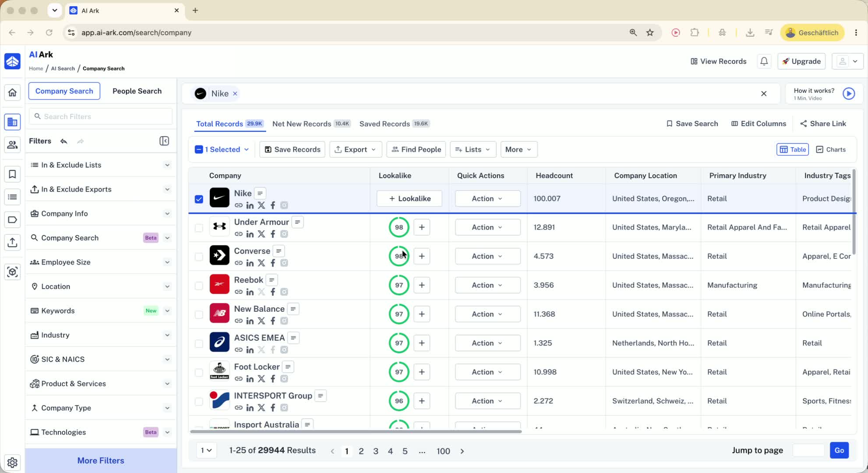868x473 pixels.
Task: Switch to the Charts view
Action: [831, 149]
